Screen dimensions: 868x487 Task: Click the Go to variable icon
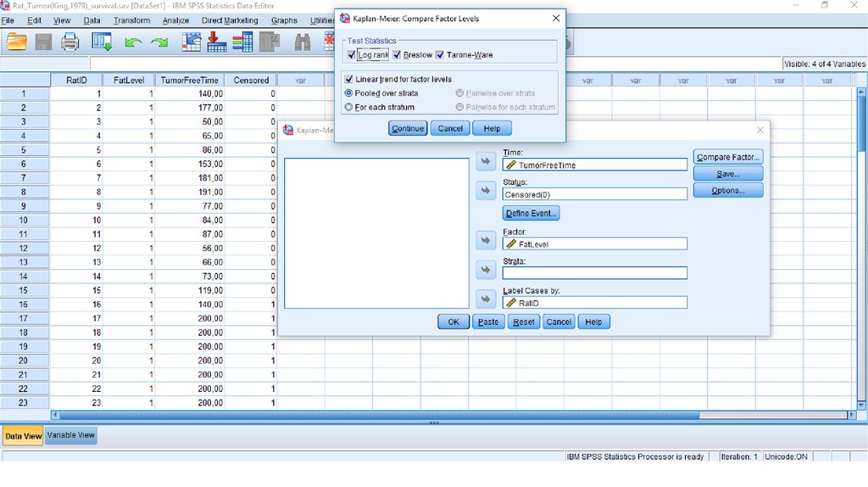click(217, 42)
